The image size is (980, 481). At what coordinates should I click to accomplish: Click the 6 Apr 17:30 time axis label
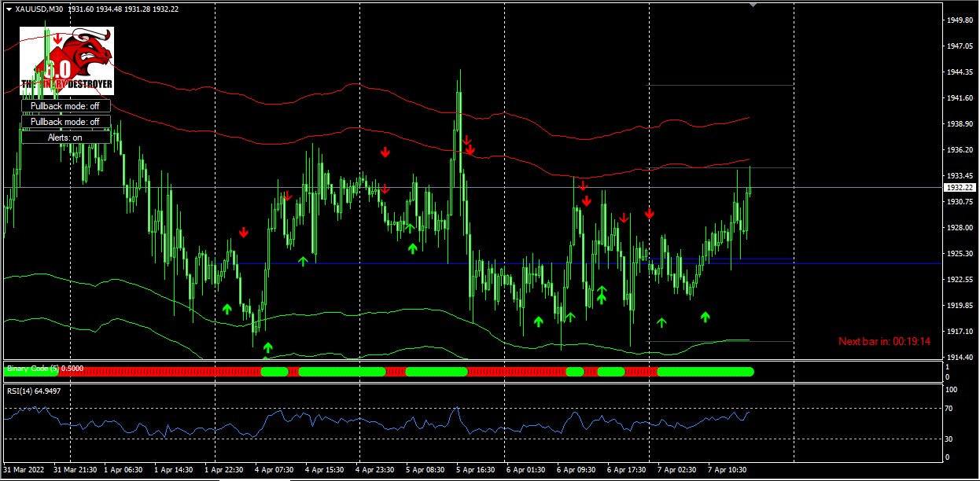coord(628,470)
